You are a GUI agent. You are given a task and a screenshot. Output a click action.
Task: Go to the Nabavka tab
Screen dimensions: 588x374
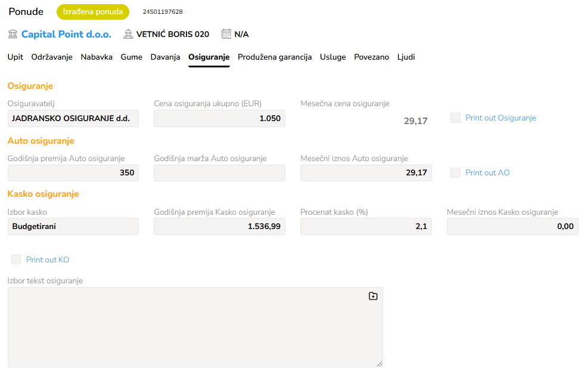[x=97, y=57]
